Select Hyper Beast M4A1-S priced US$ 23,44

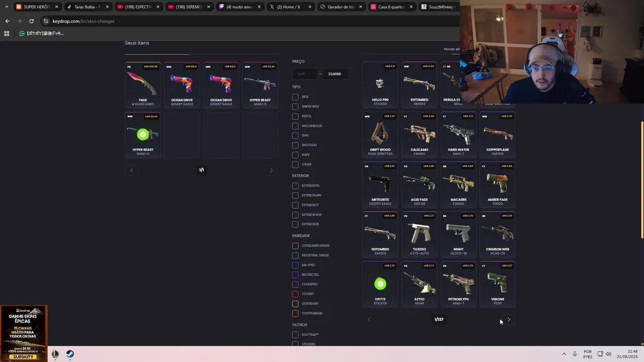pos(260,85)
